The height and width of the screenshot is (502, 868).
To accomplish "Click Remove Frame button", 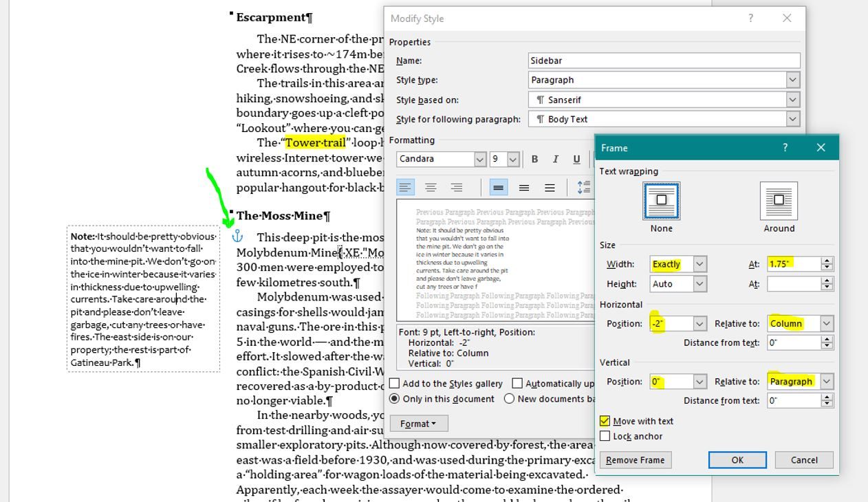I will tap(636, 460).
